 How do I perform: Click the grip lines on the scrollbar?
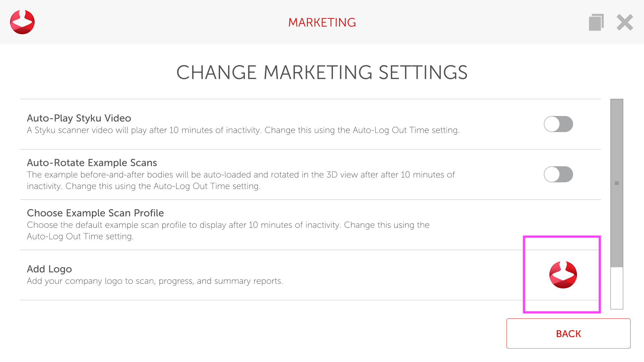coord(616,183)
